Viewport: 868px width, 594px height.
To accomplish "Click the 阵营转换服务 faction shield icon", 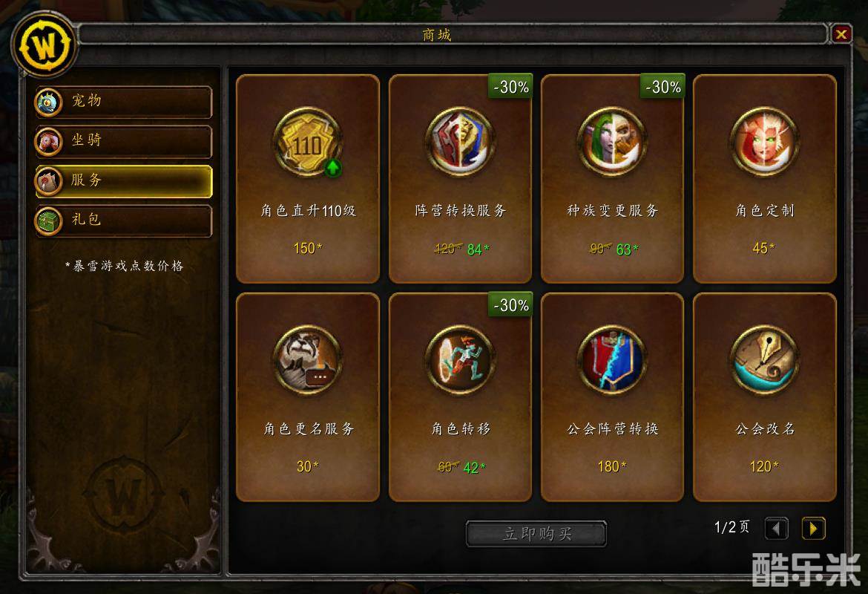I will 460,143.
